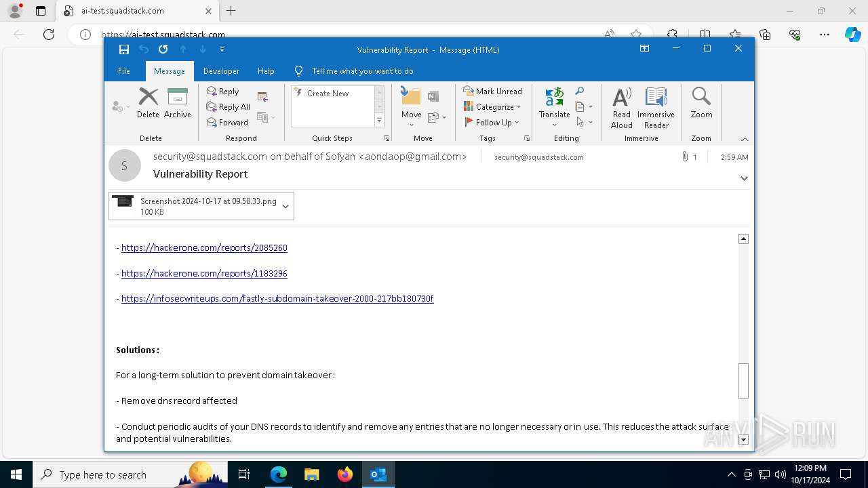Open Task View from the taskbar
The width and height of the screenshot is (868, 488).
[x=244, y=474]
